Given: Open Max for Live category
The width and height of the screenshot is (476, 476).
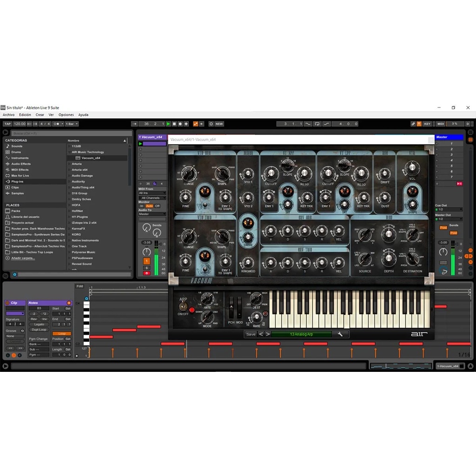Looking at the screenshot, I should (x=20, y=176).
